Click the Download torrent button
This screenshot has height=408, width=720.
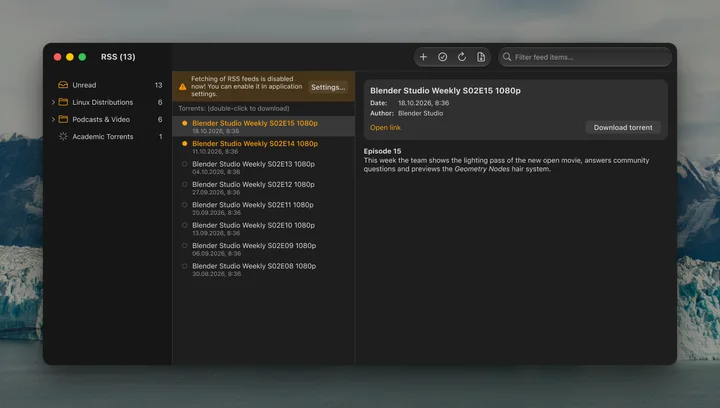coord(623,128)
